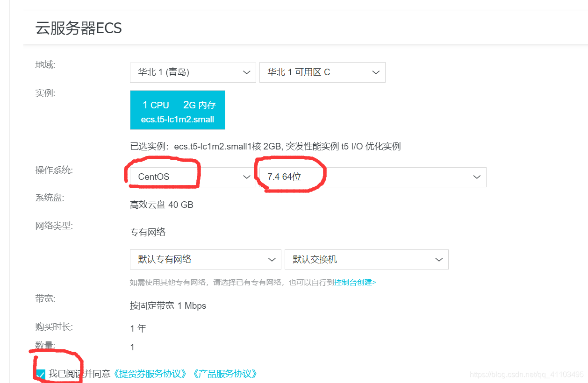This screenshot has width=588, height=383.
Task: Click the 带宽 label
Action: pyautogui.click(x=45, y=298)
